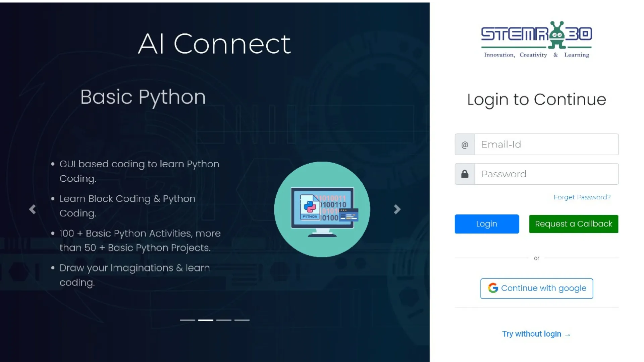Click the Login button
This screenshot has width=644, height=362.
click(x=487, y=224)
